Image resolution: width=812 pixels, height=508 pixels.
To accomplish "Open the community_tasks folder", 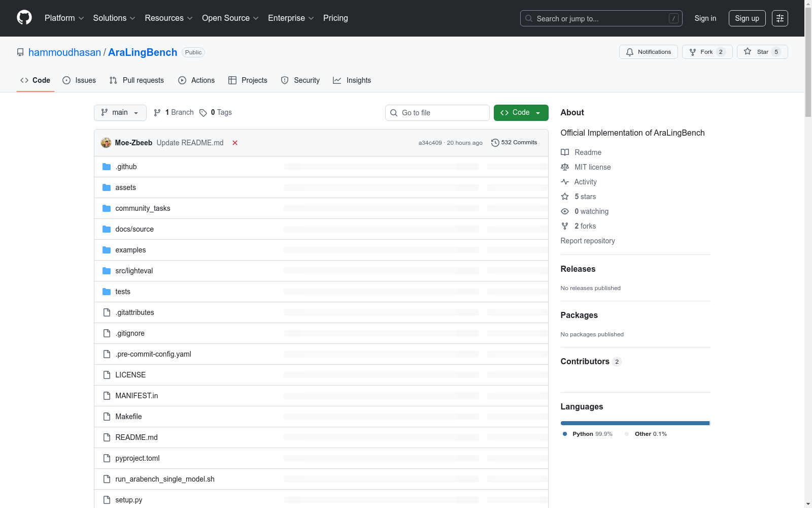I will tap(143, 208).
